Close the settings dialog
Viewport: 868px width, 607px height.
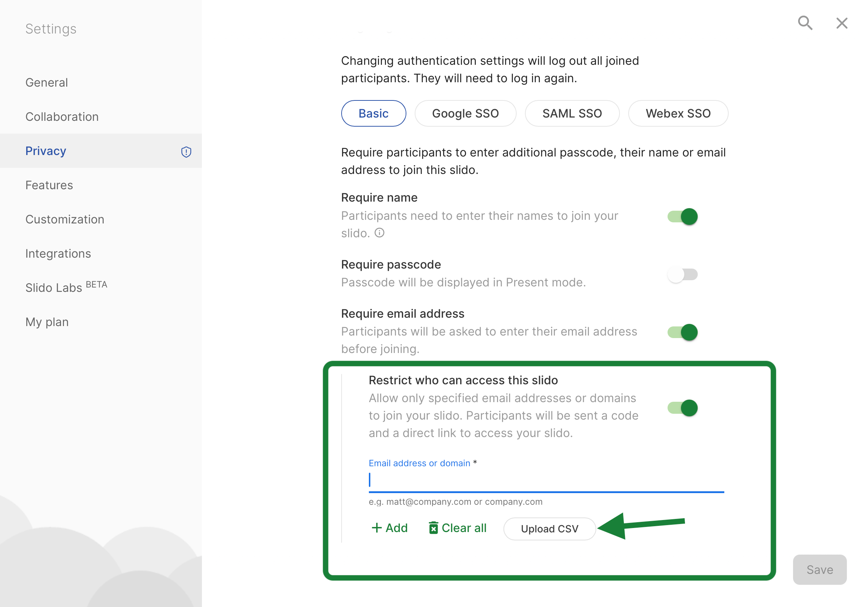pyautogui.click(x=841, y=23)
